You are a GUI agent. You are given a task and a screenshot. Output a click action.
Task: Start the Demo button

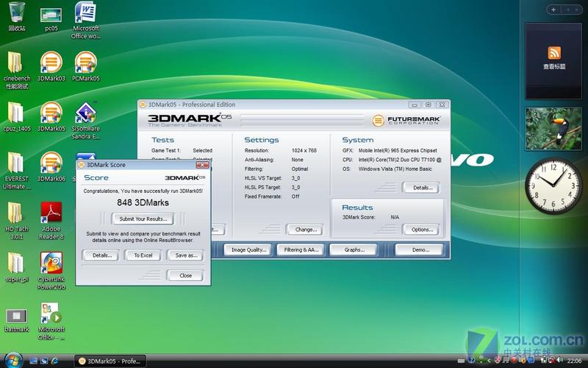coord(420,250)
